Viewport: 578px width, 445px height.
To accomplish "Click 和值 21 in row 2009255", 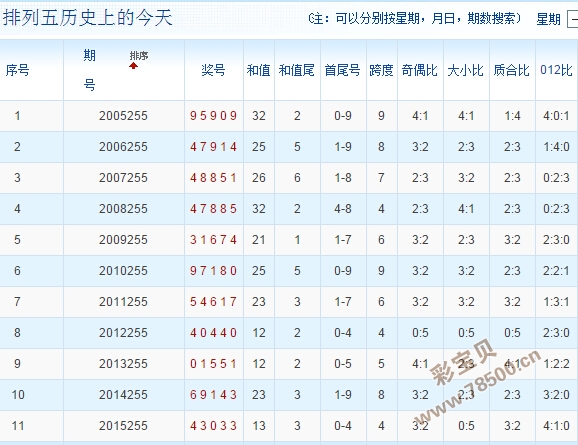I will point(259,240).
